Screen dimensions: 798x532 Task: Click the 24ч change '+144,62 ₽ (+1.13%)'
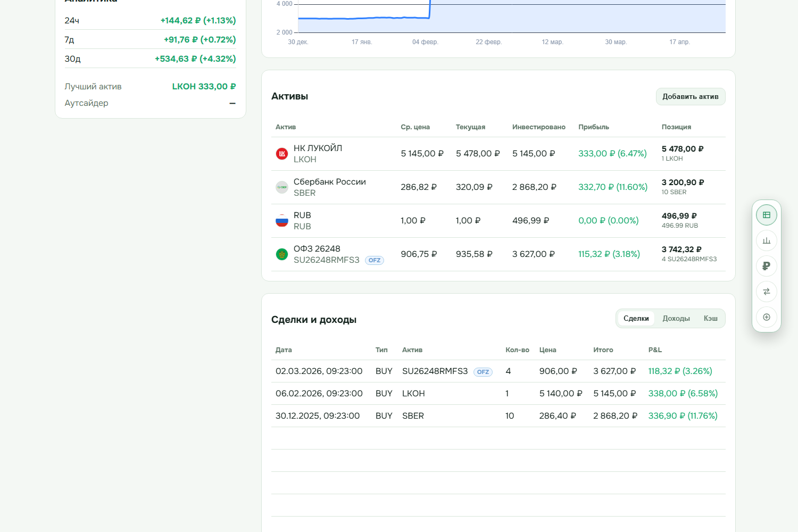pyautogui.click(x=198, y=20)
